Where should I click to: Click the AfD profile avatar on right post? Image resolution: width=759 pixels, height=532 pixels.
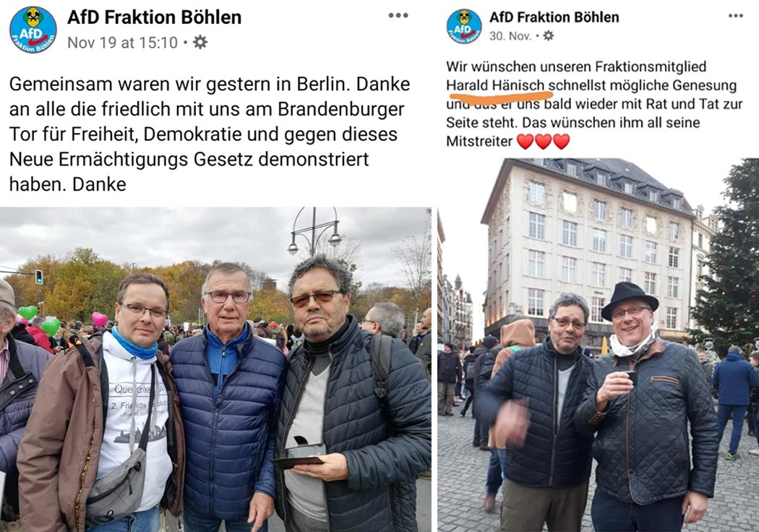[464, 27]
